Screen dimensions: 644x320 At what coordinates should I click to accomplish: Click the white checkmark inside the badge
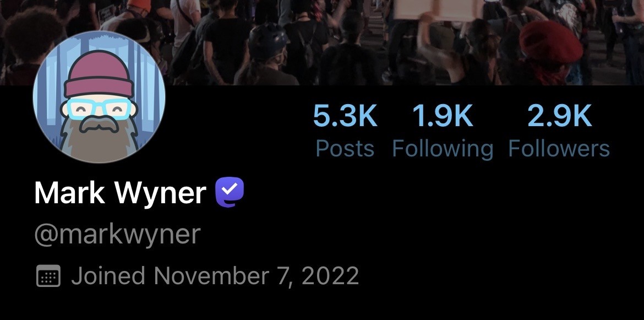pos(231,189)
